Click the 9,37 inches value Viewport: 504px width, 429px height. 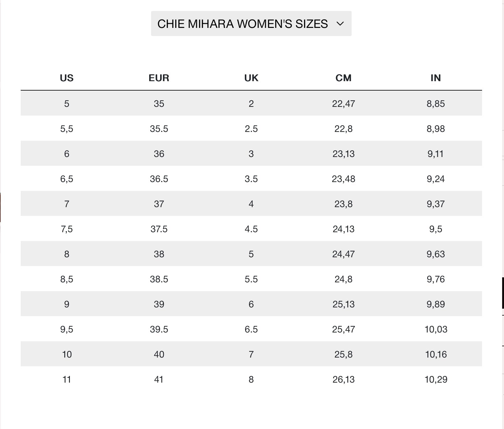pyautogui.click(x=435, y=204)
